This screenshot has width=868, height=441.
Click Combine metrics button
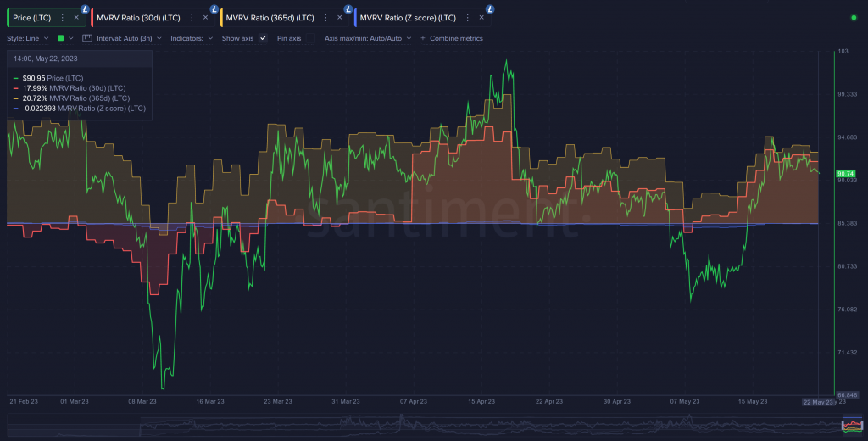pos(452,38)
